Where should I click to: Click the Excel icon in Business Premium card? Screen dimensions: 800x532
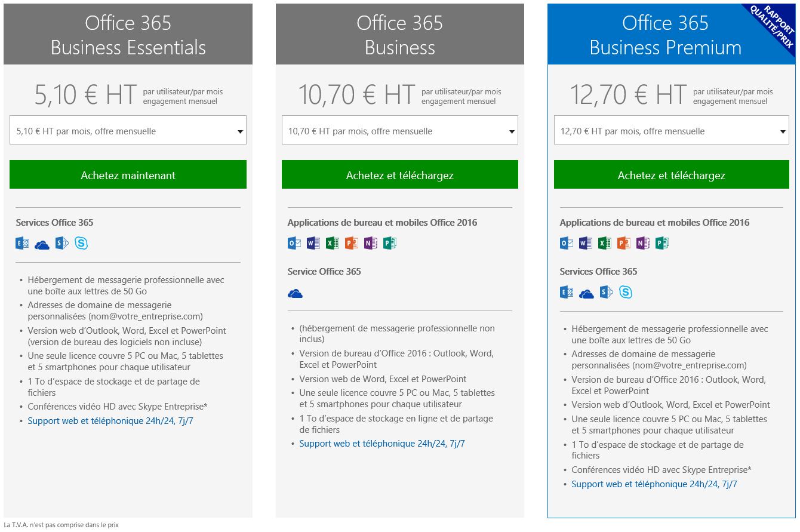(x=605, y=243)
